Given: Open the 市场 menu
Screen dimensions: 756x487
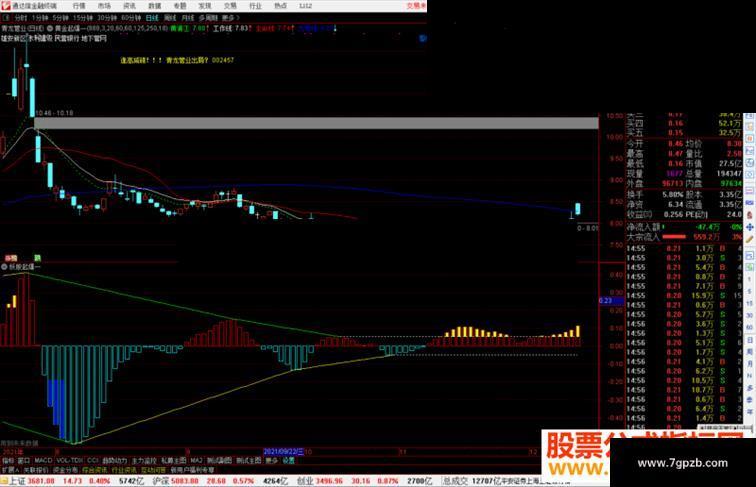Looking at the screenshot, I should point(104,6).
